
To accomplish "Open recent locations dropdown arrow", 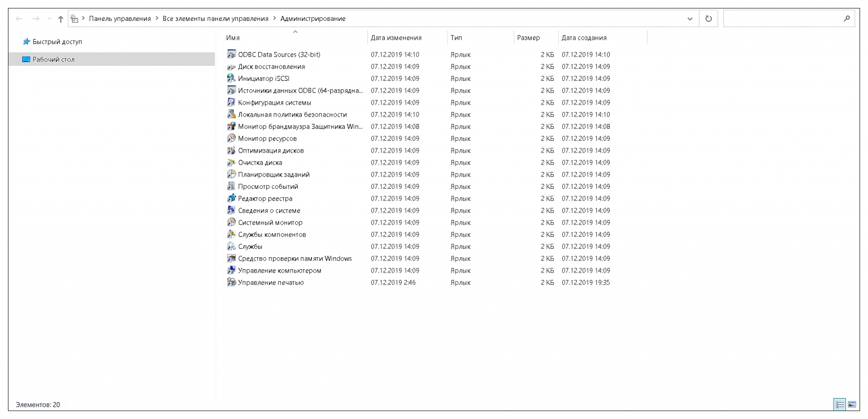I will 49,19.
